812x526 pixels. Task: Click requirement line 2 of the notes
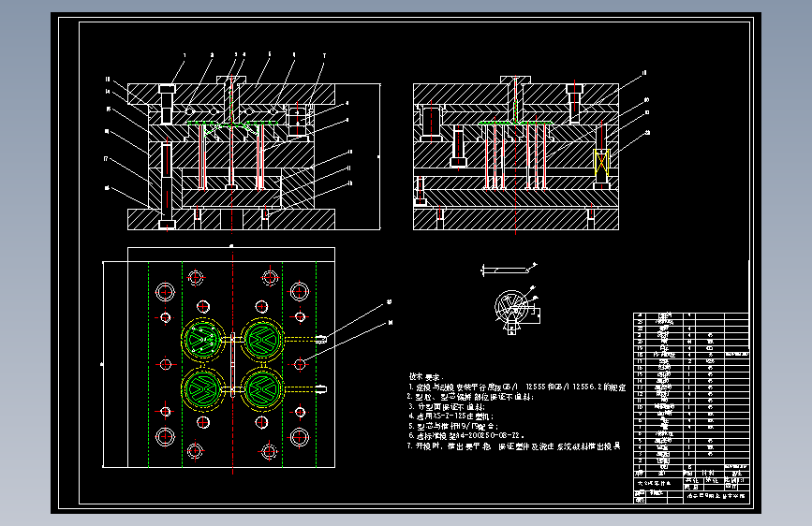point(470,397)
